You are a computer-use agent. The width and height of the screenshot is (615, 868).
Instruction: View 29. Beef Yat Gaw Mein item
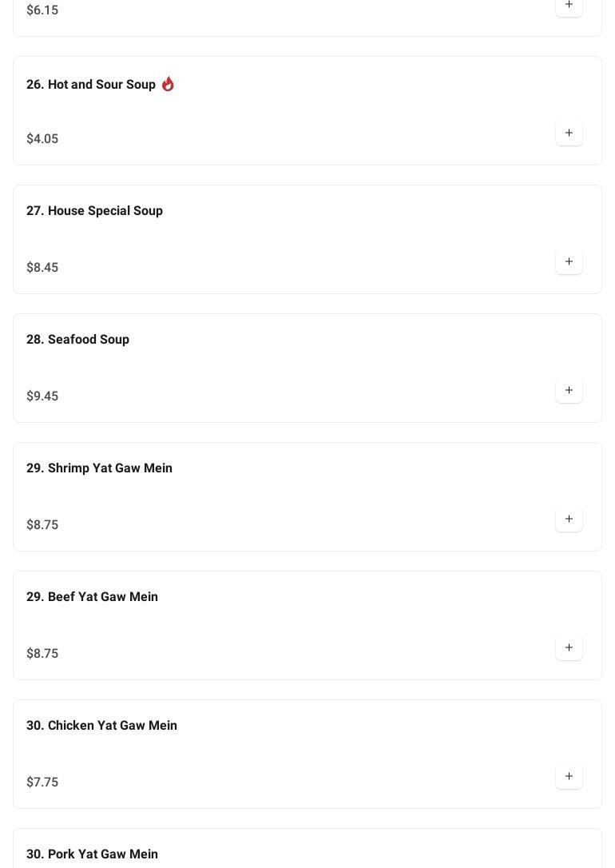coord(92,597)
